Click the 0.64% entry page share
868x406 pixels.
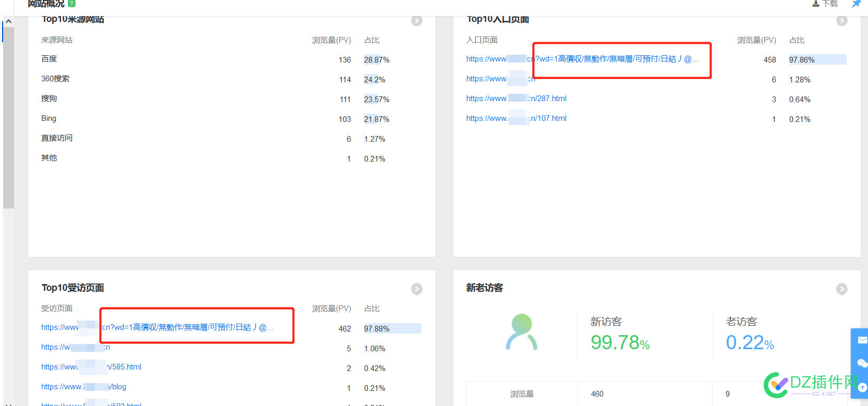tap(800, 100)
